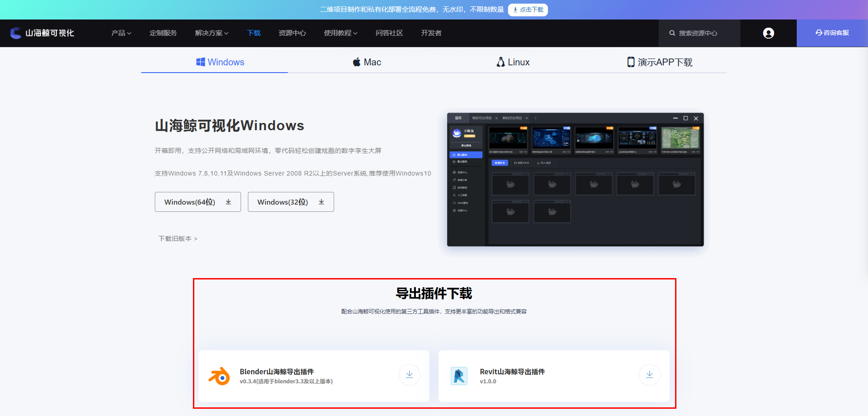Click the banner 点击下载 button

coord(528,10)
